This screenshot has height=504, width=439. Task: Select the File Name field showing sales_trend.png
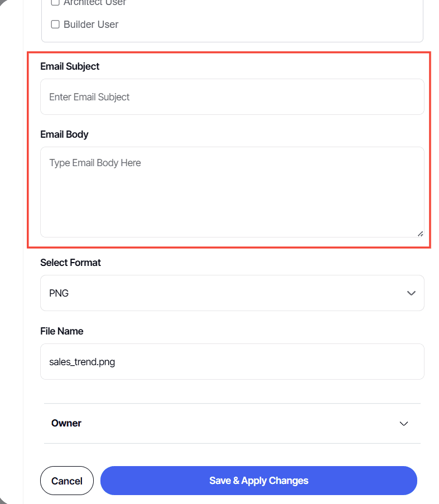click(232, 361)
